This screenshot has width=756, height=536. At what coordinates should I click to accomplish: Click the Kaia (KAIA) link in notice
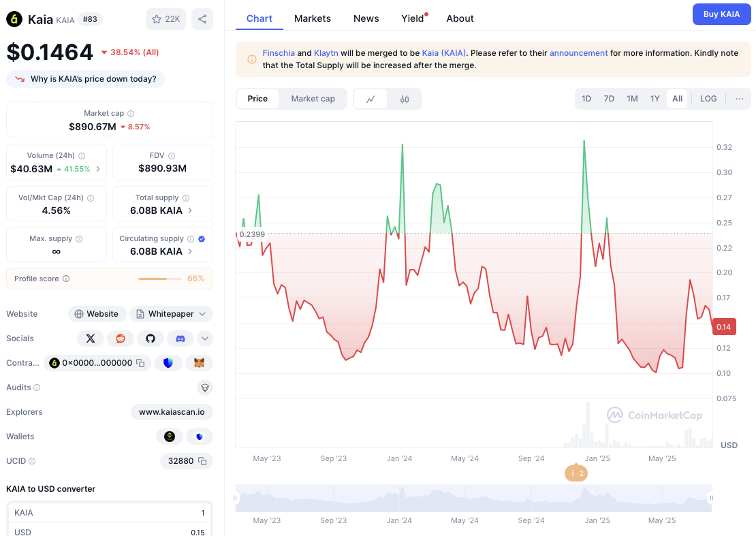point(443,53)
